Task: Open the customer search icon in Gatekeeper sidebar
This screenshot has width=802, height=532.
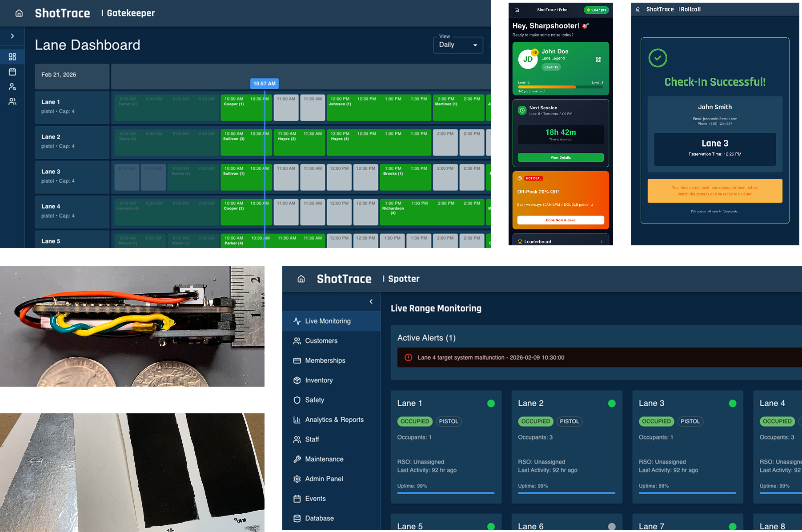Action: tap(12, 87)
